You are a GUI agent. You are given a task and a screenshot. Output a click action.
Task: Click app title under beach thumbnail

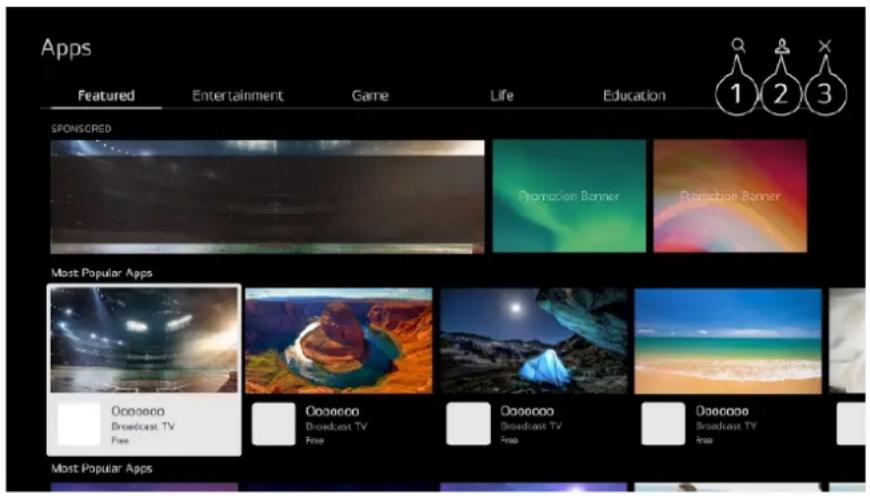[722, 412]
